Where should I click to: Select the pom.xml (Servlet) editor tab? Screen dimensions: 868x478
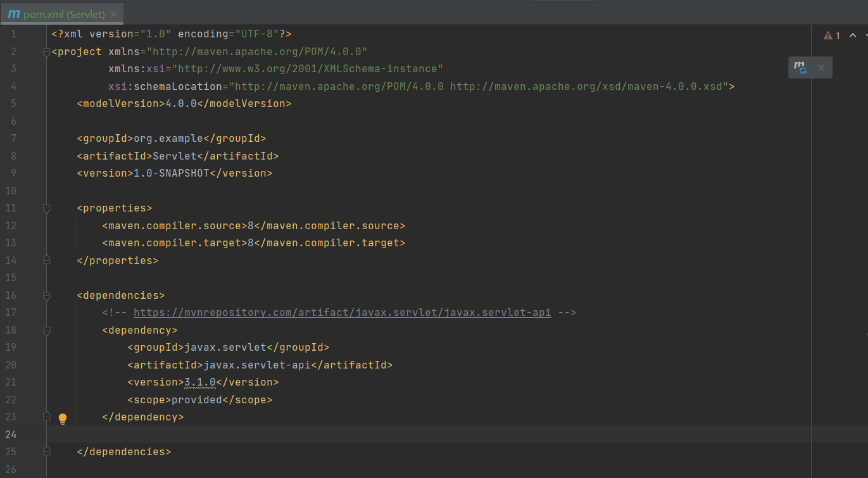pos(64,14)
